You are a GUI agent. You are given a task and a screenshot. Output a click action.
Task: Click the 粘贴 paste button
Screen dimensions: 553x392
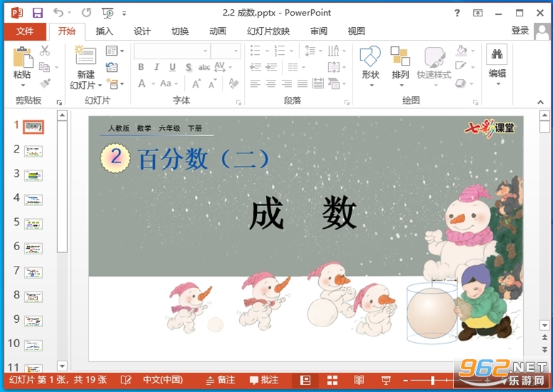pyautogui.click(x=22, y=66)
